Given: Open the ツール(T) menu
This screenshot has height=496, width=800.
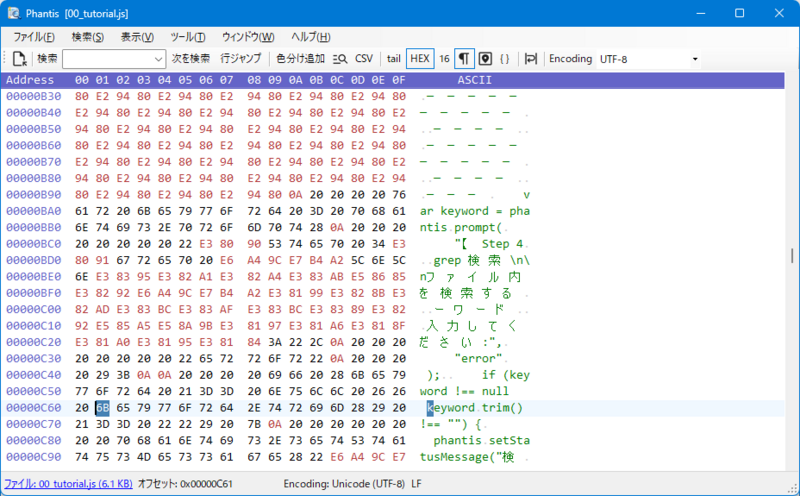Looking at the screenshot, I should [x=188, y=37].
